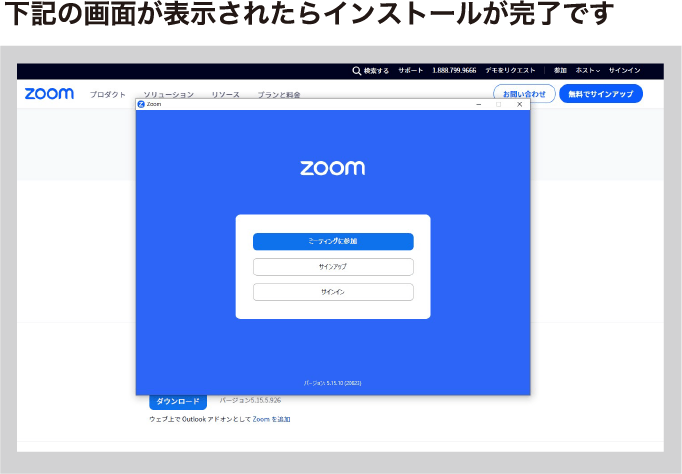
Task: Open the ソリューション menu on website
Action: pos(169,94)
